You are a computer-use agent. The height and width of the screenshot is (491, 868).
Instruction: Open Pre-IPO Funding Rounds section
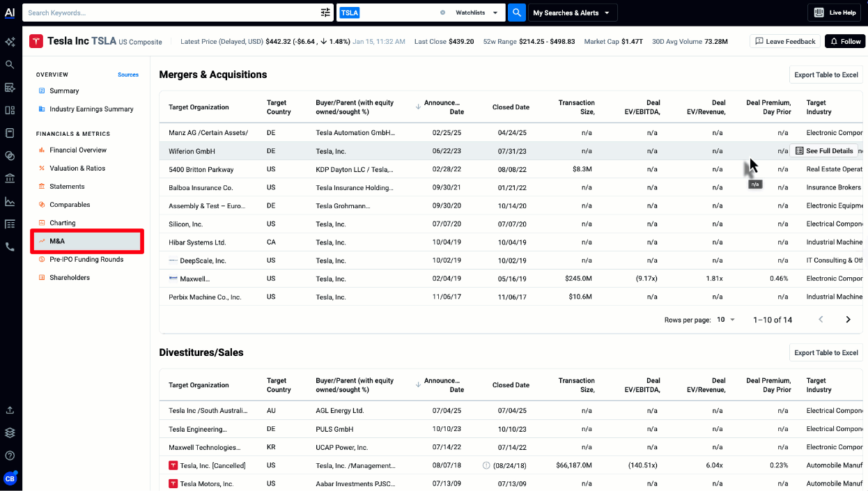click(x=86, y=259)
